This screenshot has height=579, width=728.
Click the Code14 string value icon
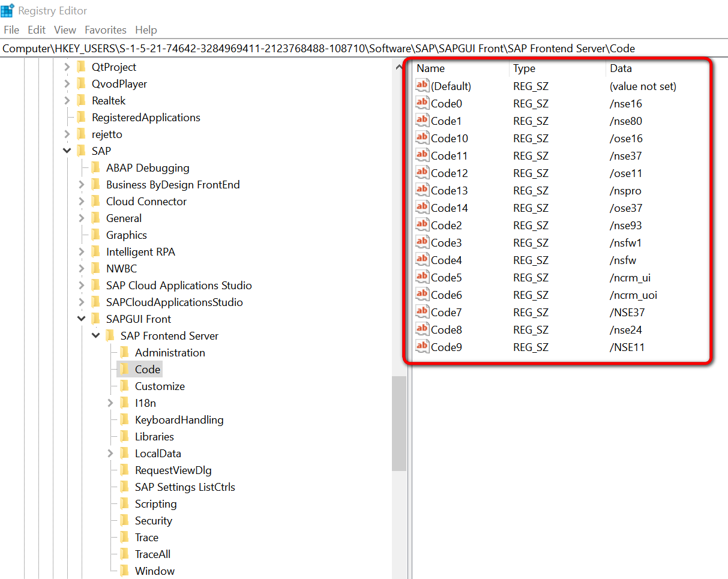tap(423, 208)
